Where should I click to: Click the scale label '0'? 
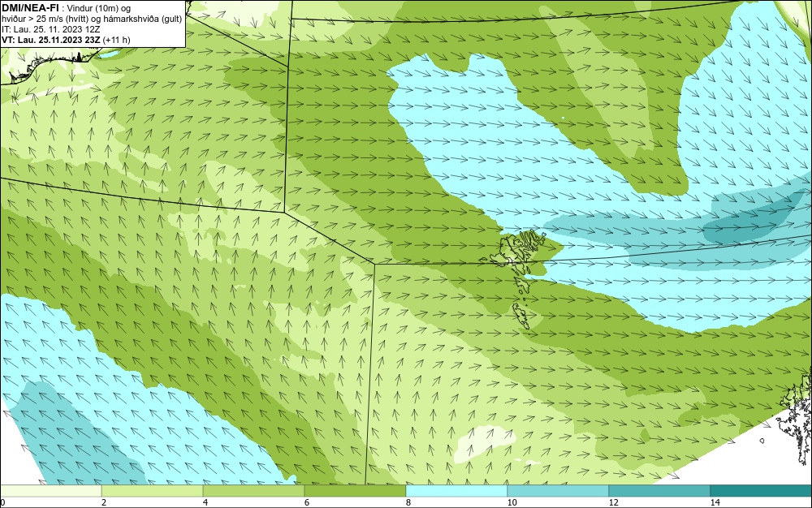tap(2, 502)
